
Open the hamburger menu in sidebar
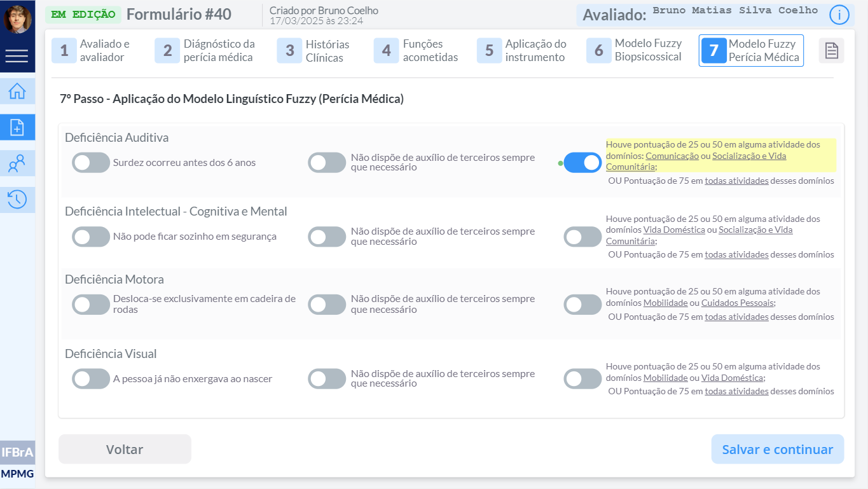tap(17, 56)
